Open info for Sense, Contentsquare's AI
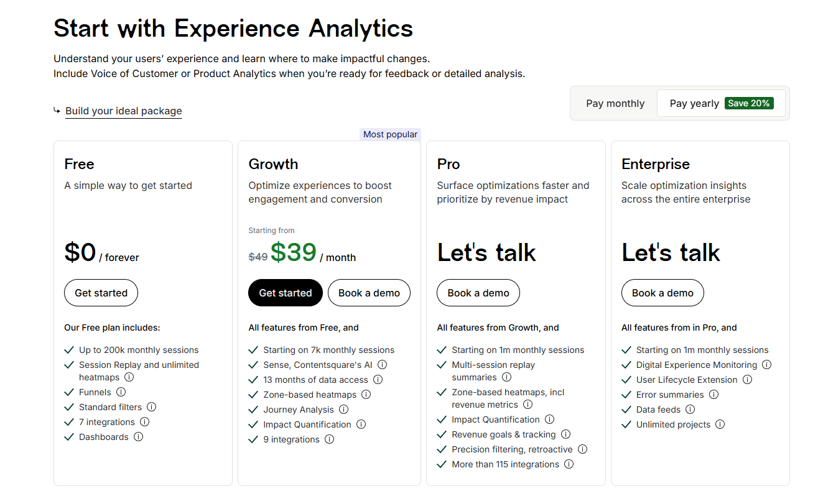The height and width of the screenshot is (504, 818). (382, 364)
